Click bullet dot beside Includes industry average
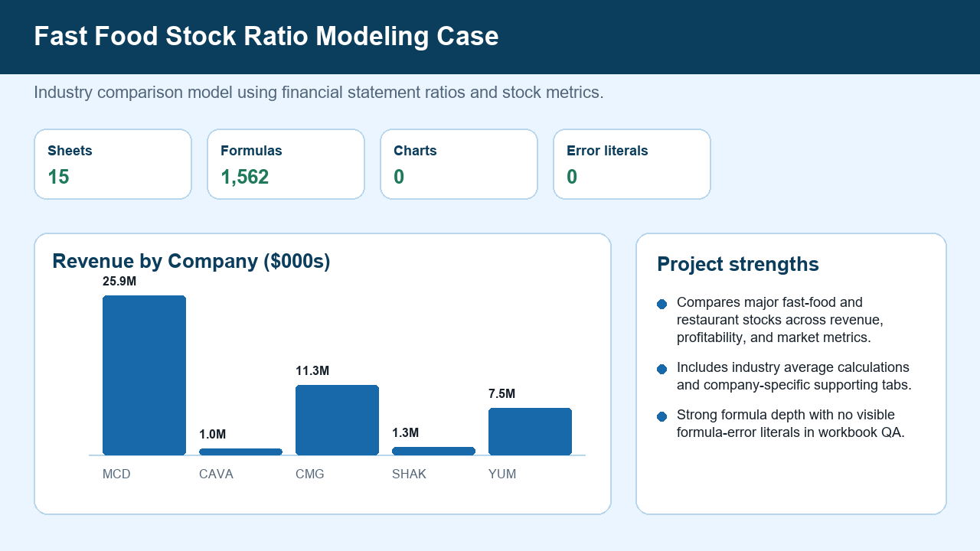The height and width of the screenshot is (551, 980). (662, 370)
